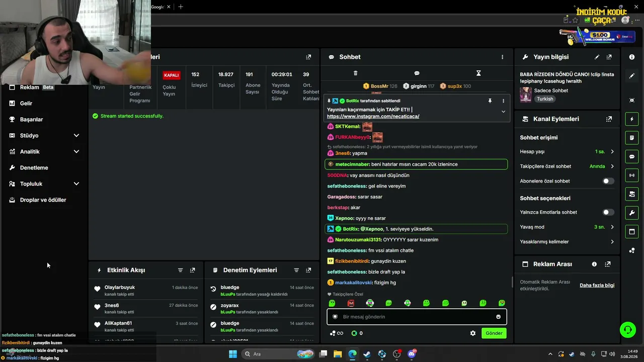This screenshot has width=644, height=362.
Task: Open the Daha fazla bilgi link
Action: [597, 285]
